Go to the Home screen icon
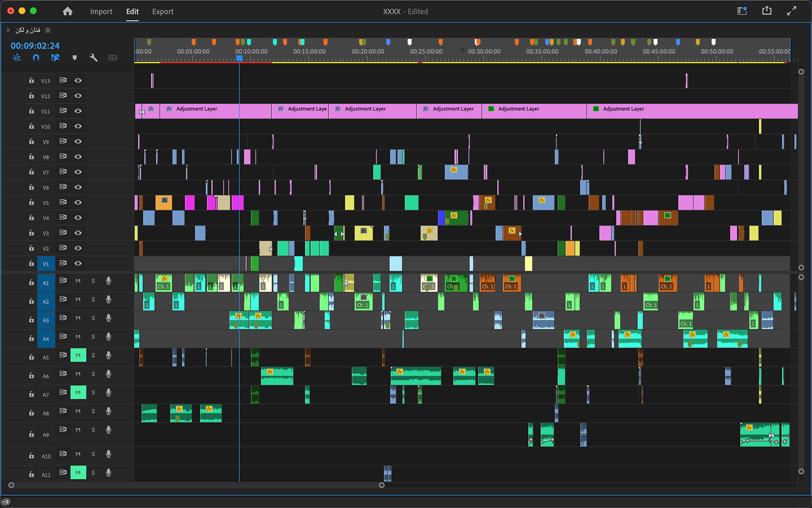This screenshot has height=508, width=812. pos(68,11)
